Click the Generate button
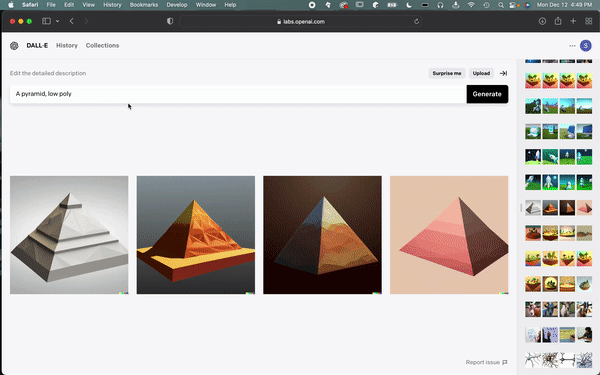 pos(487,94)
